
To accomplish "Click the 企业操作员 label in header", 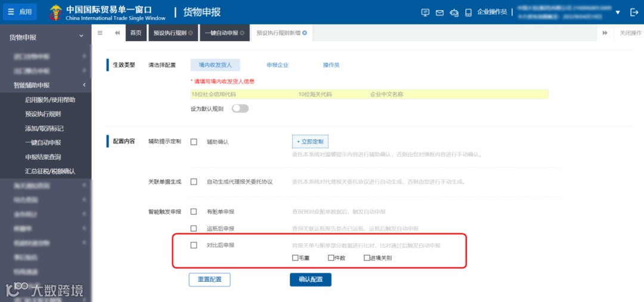I will pos(491,13).
